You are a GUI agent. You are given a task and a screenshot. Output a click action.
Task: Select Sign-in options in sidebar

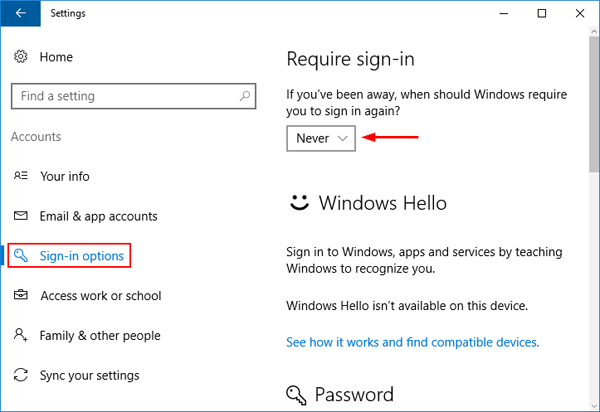(x=82, y=257)
